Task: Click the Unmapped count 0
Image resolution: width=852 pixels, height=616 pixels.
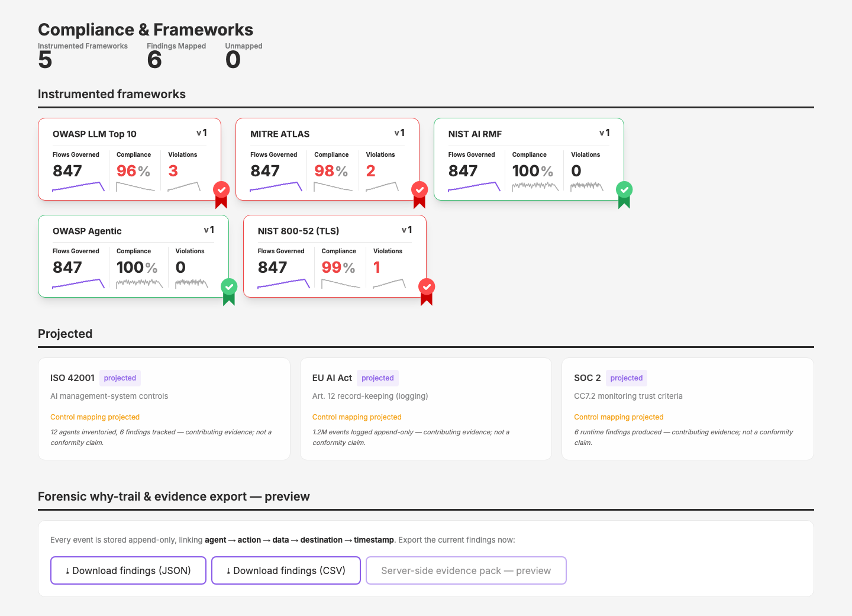Action: tap(233, 60)
